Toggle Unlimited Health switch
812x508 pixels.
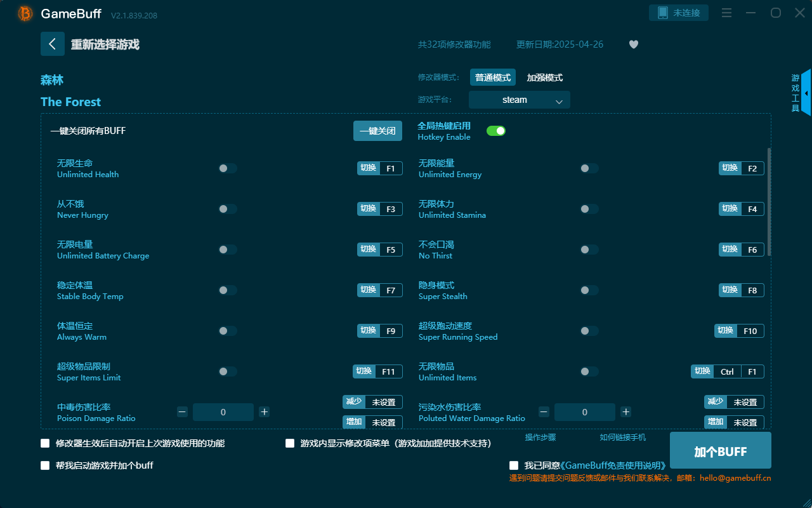click(x=228, y=168)
